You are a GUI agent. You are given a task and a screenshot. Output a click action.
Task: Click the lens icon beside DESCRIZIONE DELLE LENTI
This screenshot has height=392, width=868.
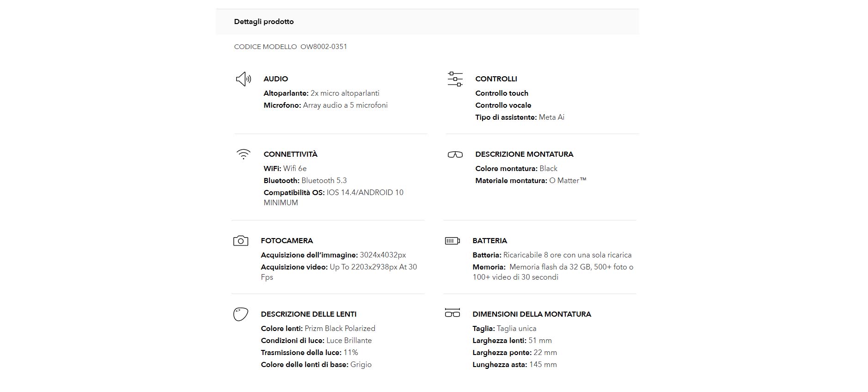[240, 314]
